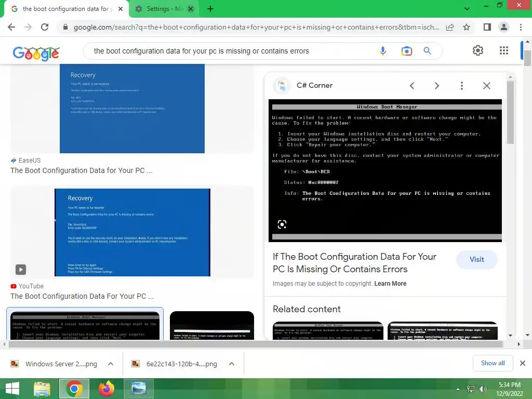Viewport: 532px width, 399px height.
Task: Start voice search with the microphone icon
Action: click(x=383, y=51)
